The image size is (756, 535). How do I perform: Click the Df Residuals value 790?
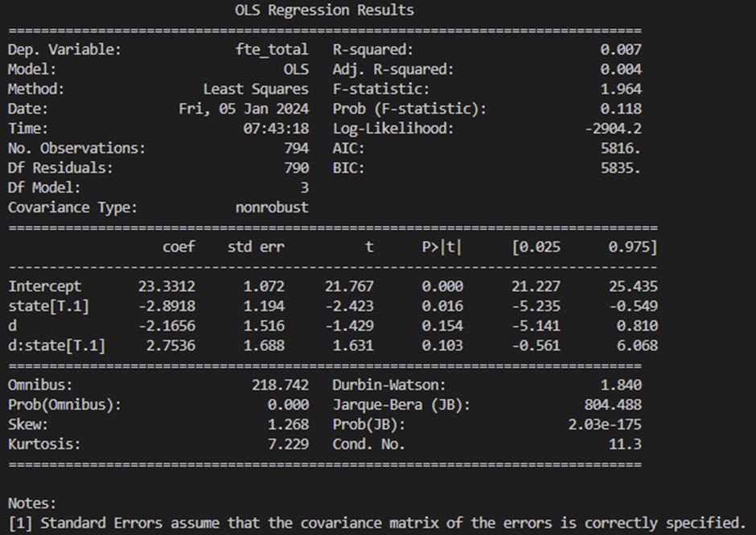[296, 168]
